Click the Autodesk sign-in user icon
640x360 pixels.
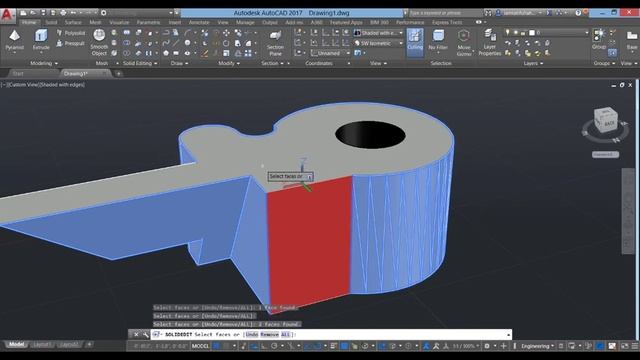(x=498, y=13)
